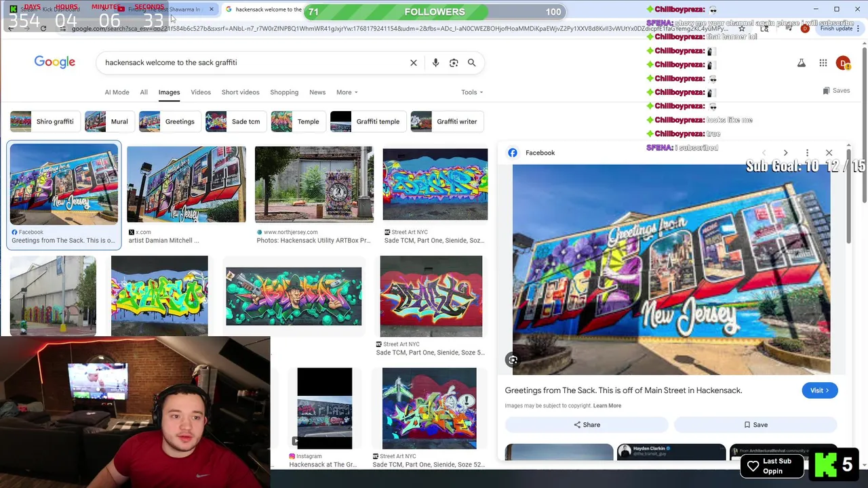Open the artist Damian Mitchell x.com thumbnail

(x=186, y=184)
